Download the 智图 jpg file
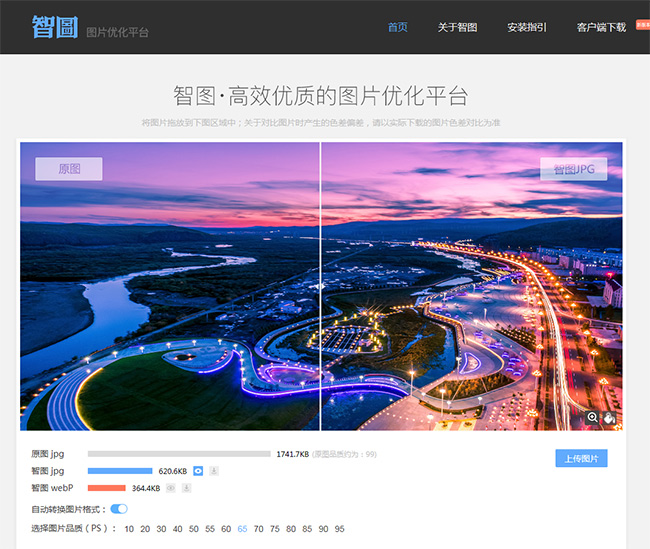The image size is (650, 549). click(214, 470)
